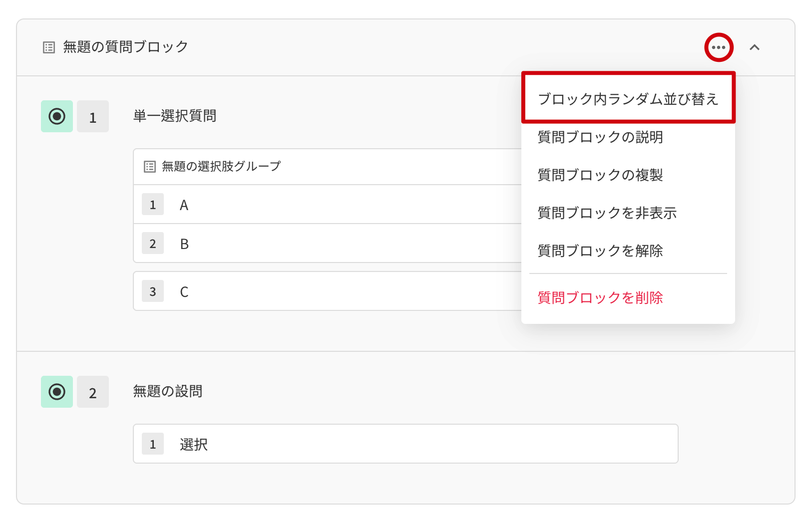Screen dimensions: 812x519
Task: Collapse the 無題の質問ブロック chevron
Action: [755, 47]
